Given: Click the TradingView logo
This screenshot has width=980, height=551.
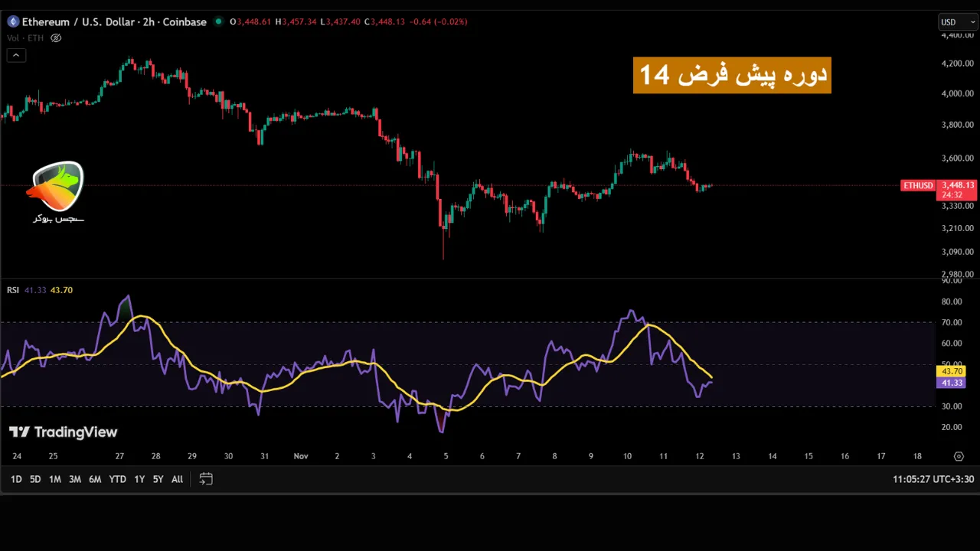Looking at the screenshot, I should tap(63, 432).
